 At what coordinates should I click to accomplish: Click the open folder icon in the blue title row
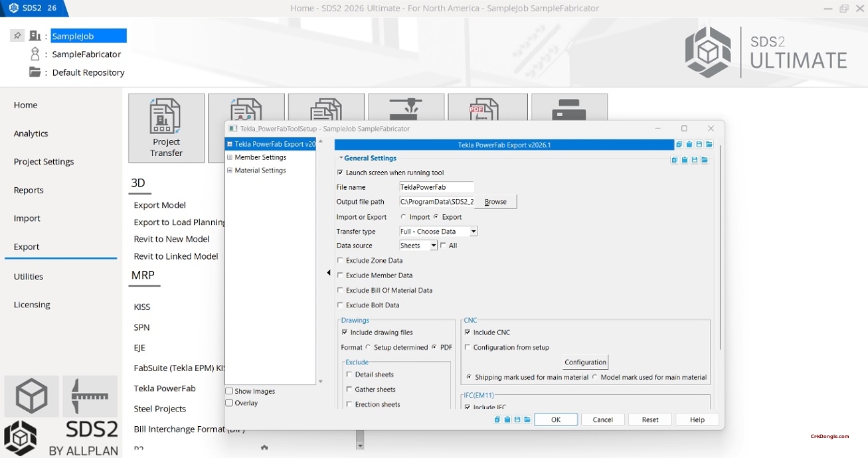tap(709, 145)
